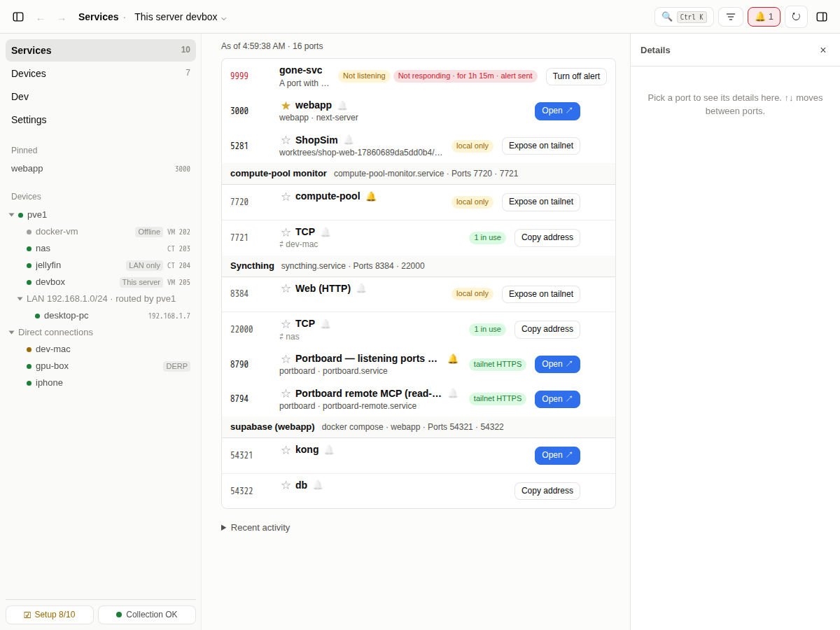Expose compute-pool 7720 on tailnet

click(x=541, y=202)
